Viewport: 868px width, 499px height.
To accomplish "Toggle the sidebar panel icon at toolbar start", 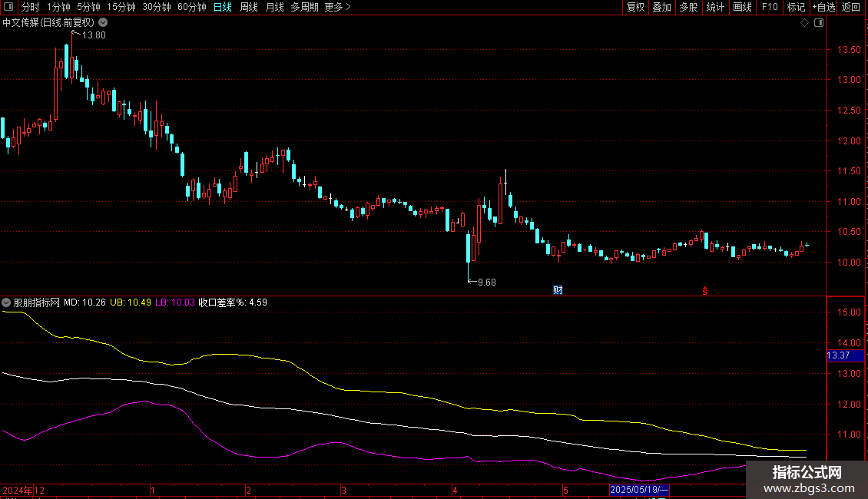I will (8, 7).
